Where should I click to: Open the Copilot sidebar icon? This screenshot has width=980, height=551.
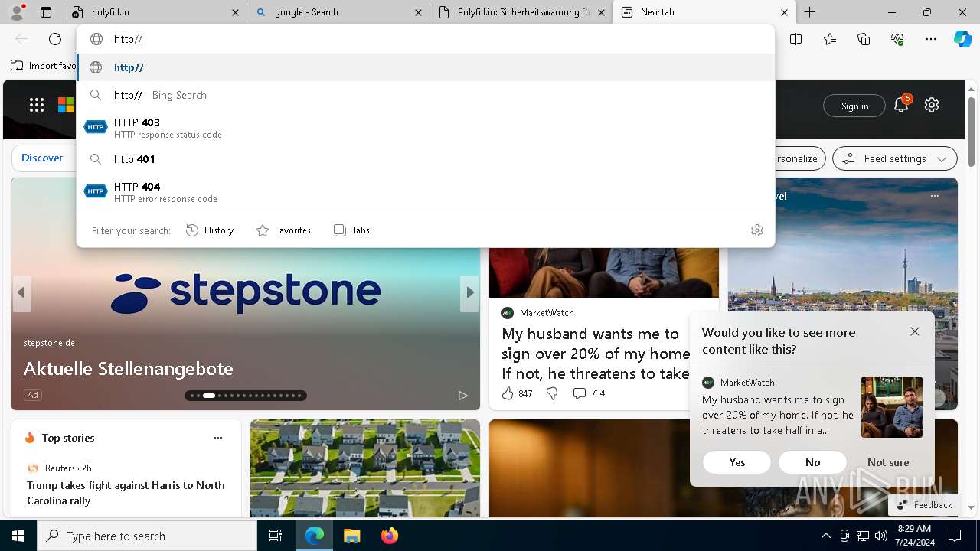pos(962,39)
